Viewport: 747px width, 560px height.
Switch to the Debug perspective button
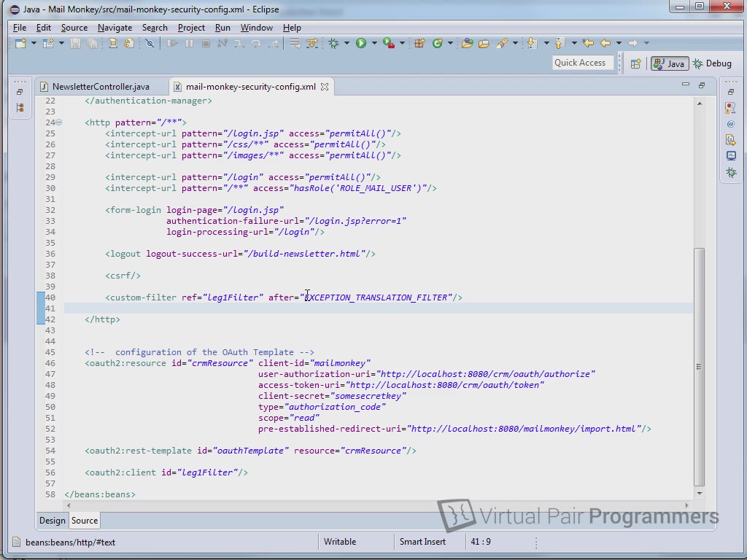713,63
